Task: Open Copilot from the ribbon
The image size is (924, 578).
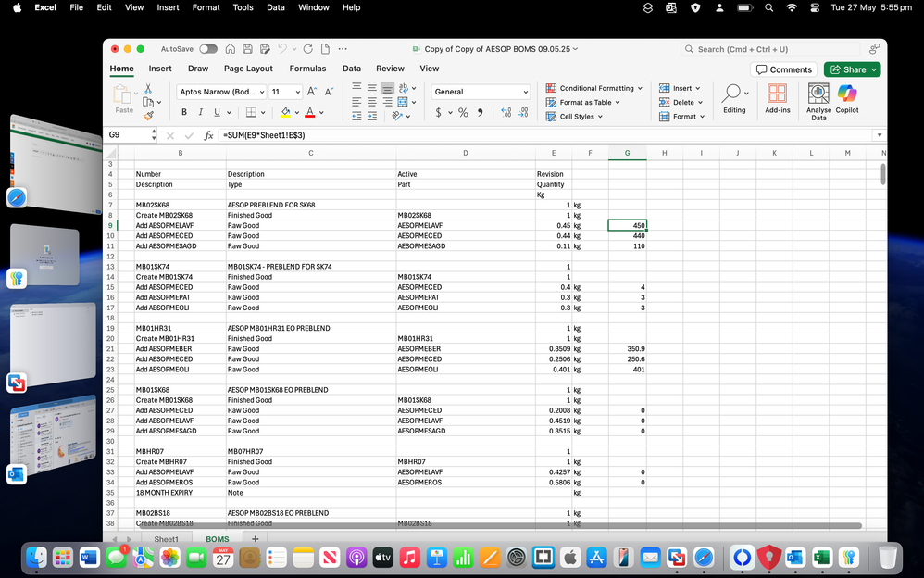Action: (847, 98)
